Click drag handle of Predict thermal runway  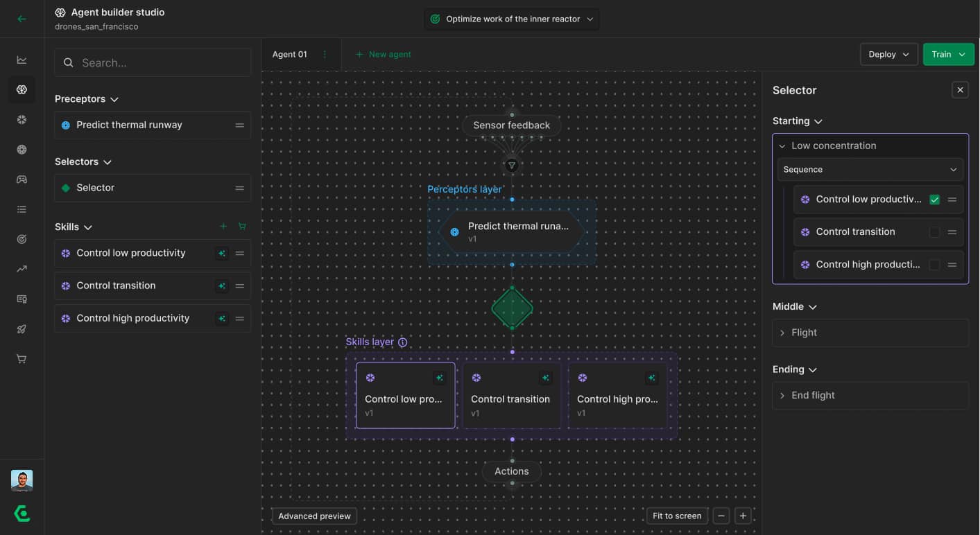(239, 125)
